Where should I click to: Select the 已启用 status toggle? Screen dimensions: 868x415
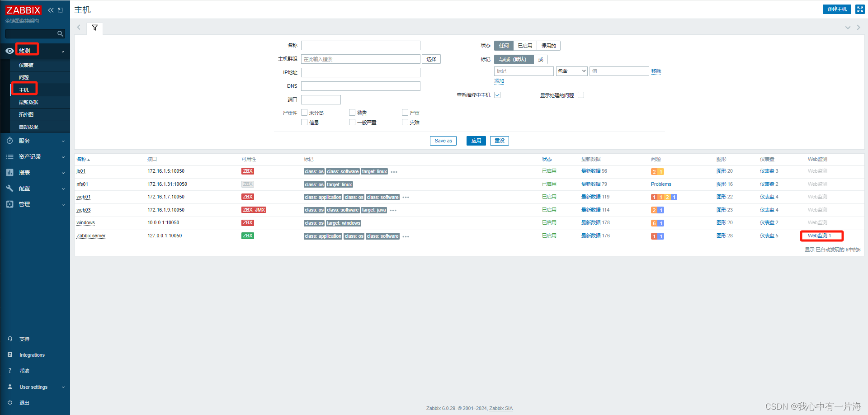coord(525,46)
